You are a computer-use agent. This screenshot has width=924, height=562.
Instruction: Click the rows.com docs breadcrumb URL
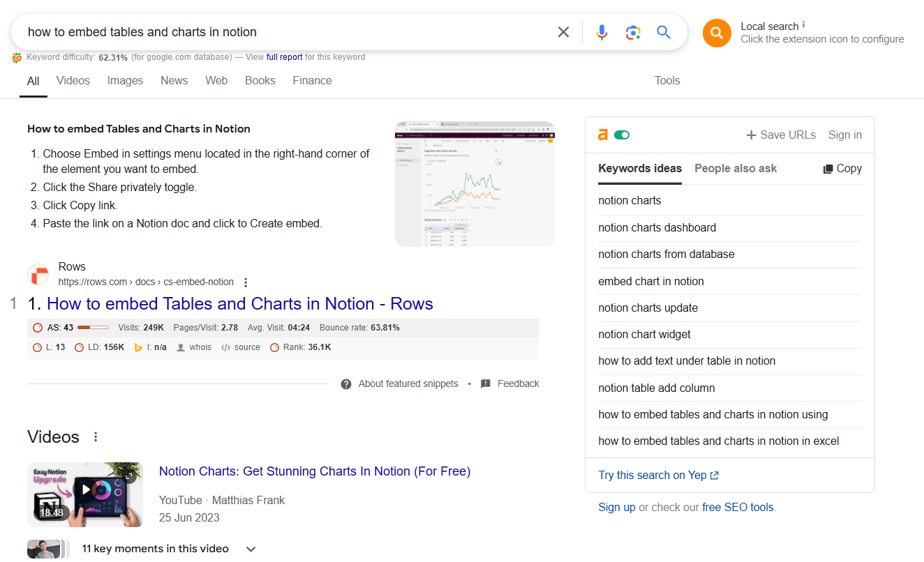point(146,282)
